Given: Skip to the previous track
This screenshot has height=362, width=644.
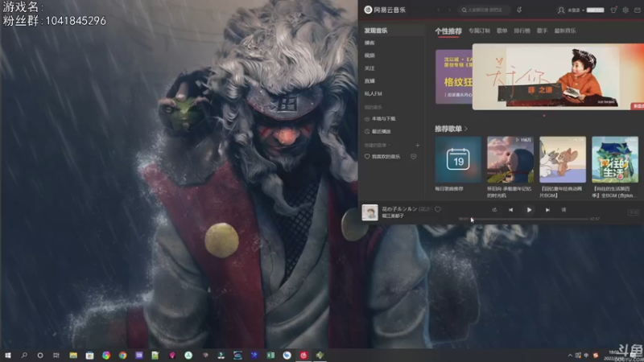Looking at the screenshot, I should click(x=510, y=210).
